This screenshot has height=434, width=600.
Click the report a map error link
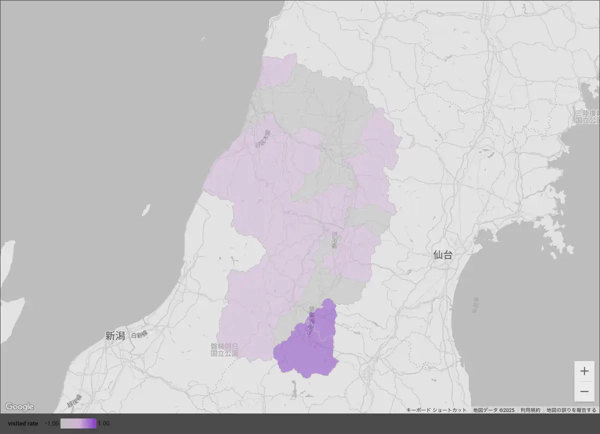[570, 410]
